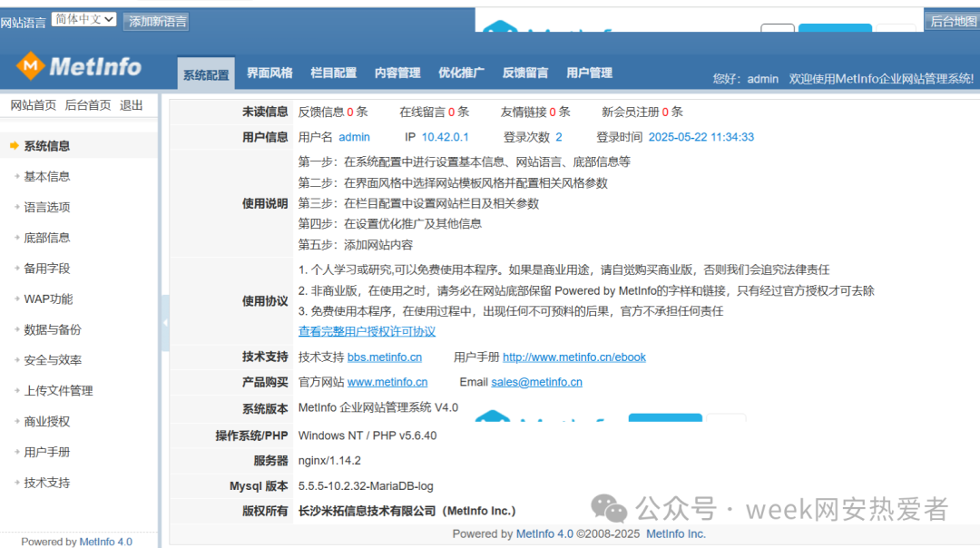Click the 退出 logout link
Viewport: 980px width, 548px height.
tap(132, 105)
